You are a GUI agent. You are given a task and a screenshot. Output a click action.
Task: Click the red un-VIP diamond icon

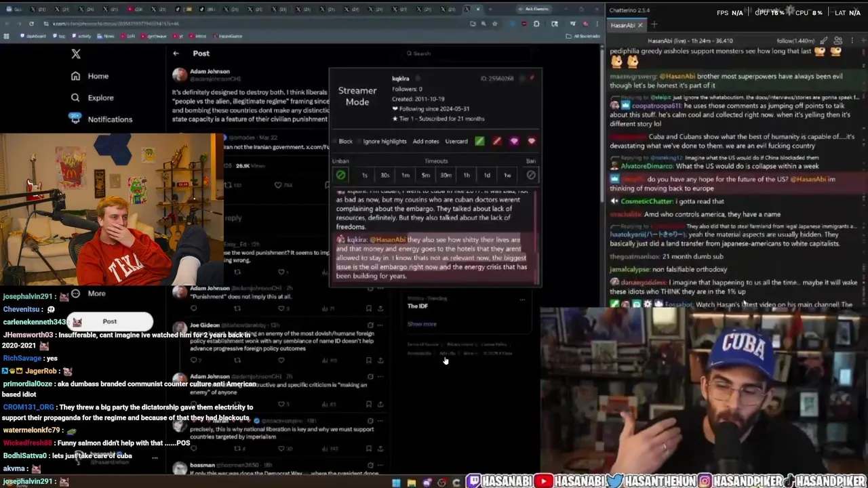pyautogui.click(x=531, y=141)
